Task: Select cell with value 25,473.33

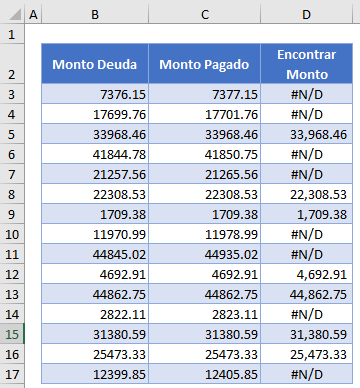Action: pyautogui.click(x=306, y=354)
